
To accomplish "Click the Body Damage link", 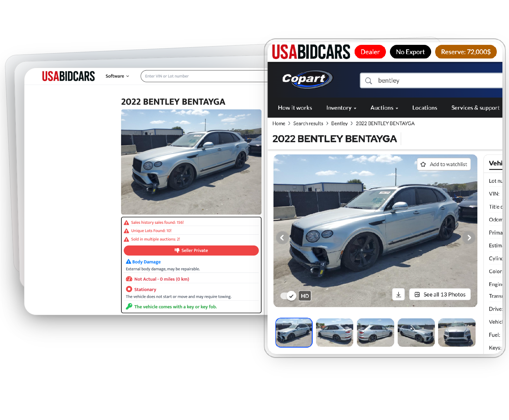I will pyautogui.click(x=146, y=262).
